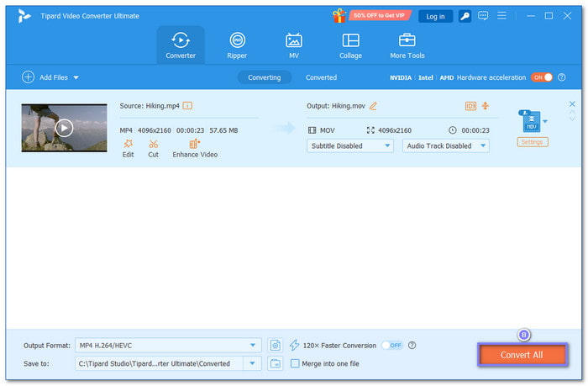Open the Output Format dropdown

pos(168,345)
